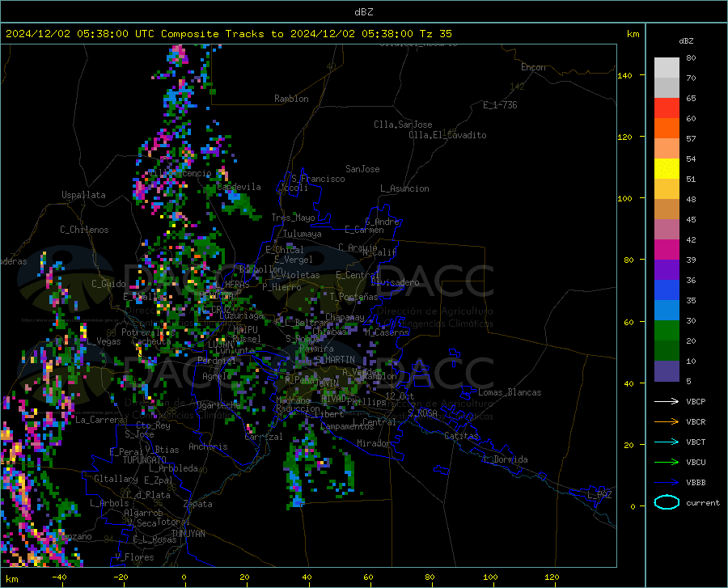Click the 'Zapata' place label
The height and width of the screenshot is (588, 728).
(198, 504)
